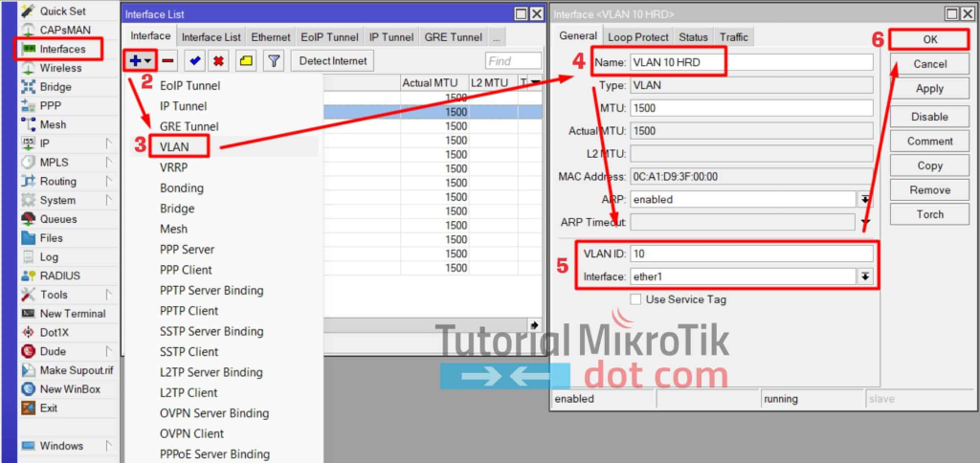Click the yellow comment note button

(246, 60)
